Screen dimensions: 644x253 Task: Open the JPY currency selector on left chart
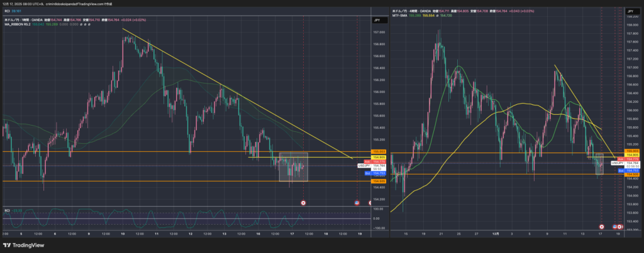pos(375,20)
